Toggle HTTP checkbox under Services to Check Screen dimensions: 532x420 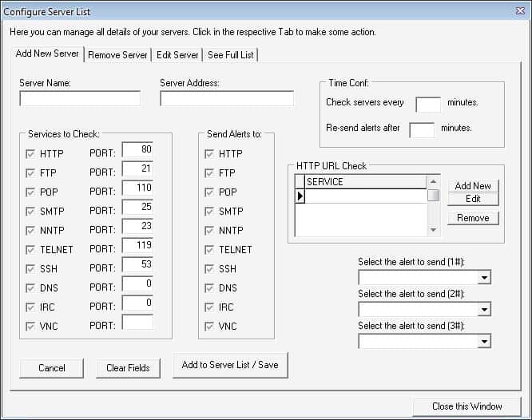tap(31, 153)
